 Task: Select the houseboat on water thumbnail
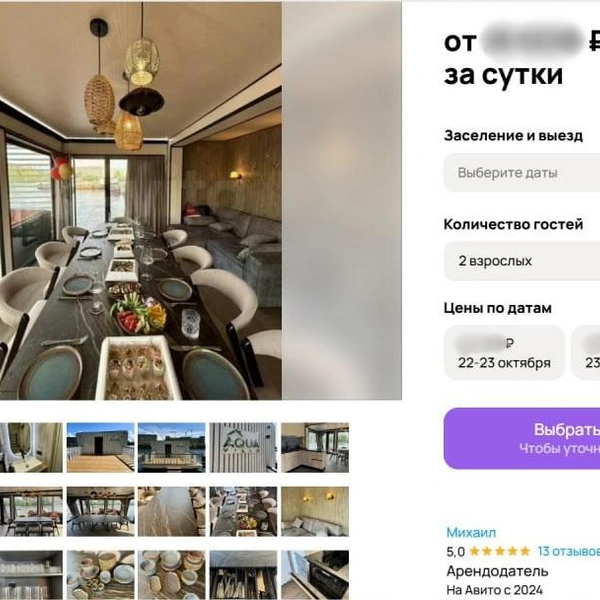(x=171, y=447)
